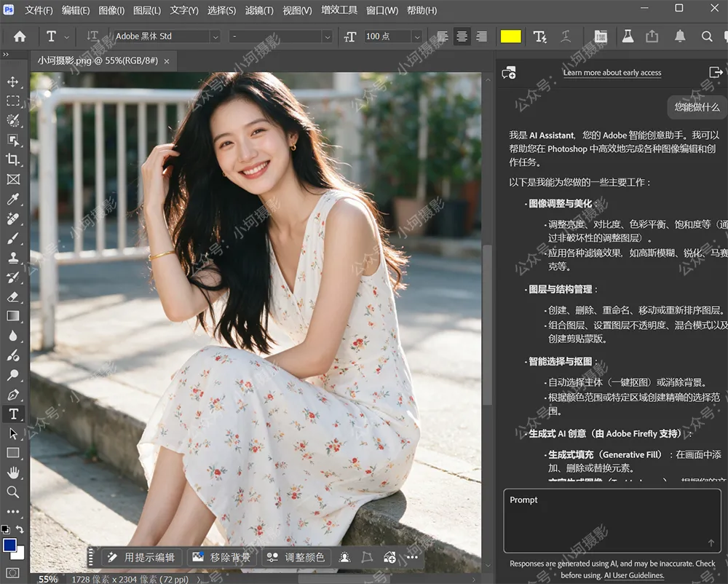The image size is (728, 584).
Task: Select the Move tool
Action: (13, 82)
